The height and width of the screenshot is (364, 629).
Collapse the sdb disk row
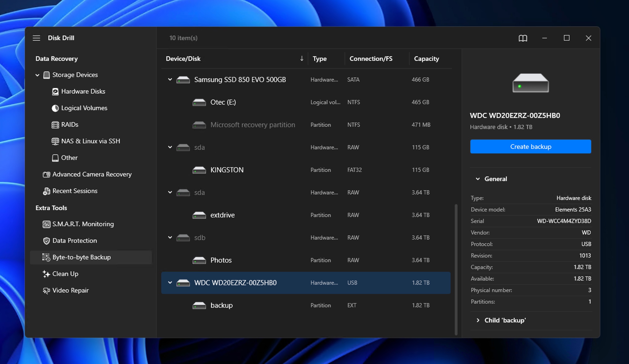(x=170, y=237)
